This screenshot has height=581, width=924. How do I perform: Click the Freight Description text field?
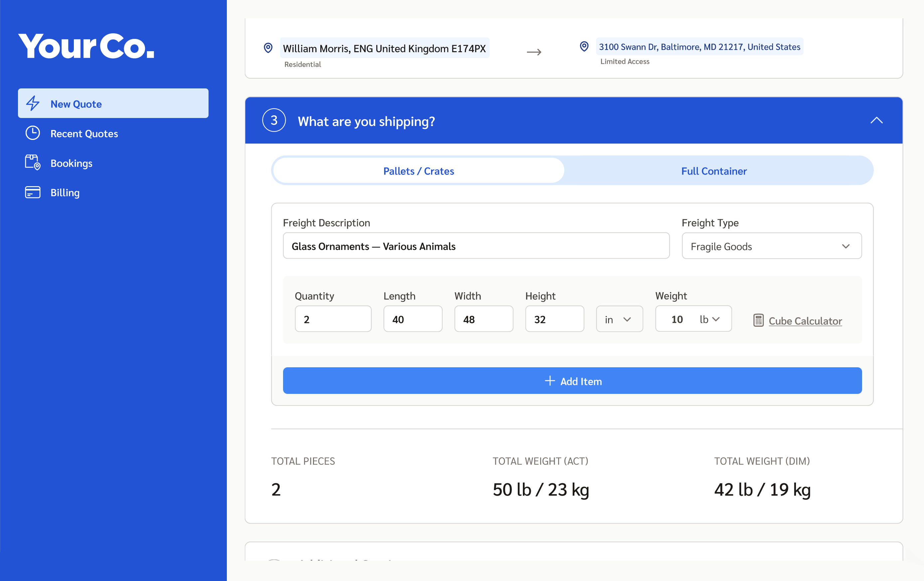point(476,246)
